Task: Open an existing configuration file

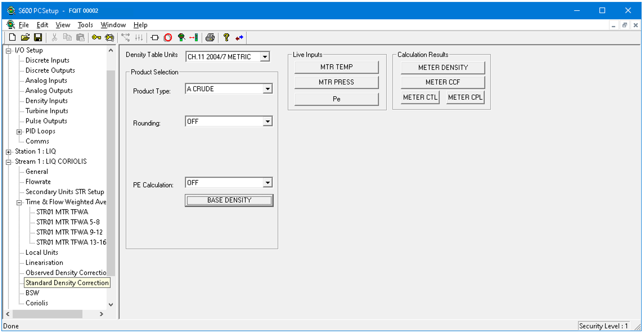Action: tap(25, 38)
